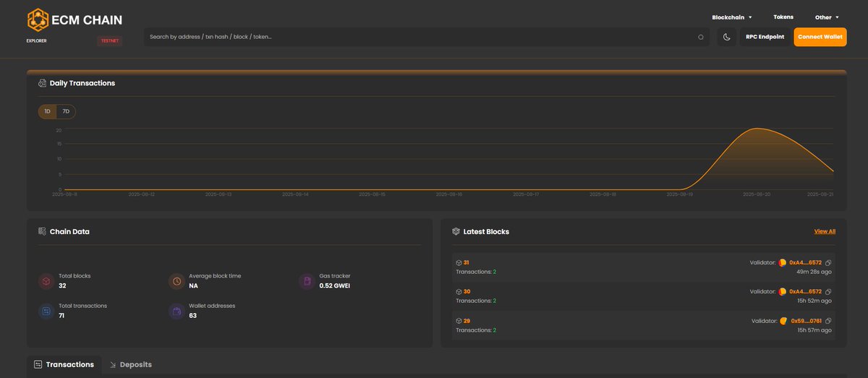Click the search magnifier icon
The width and height of the screenshot is (868, 378).
pos(700,37)
